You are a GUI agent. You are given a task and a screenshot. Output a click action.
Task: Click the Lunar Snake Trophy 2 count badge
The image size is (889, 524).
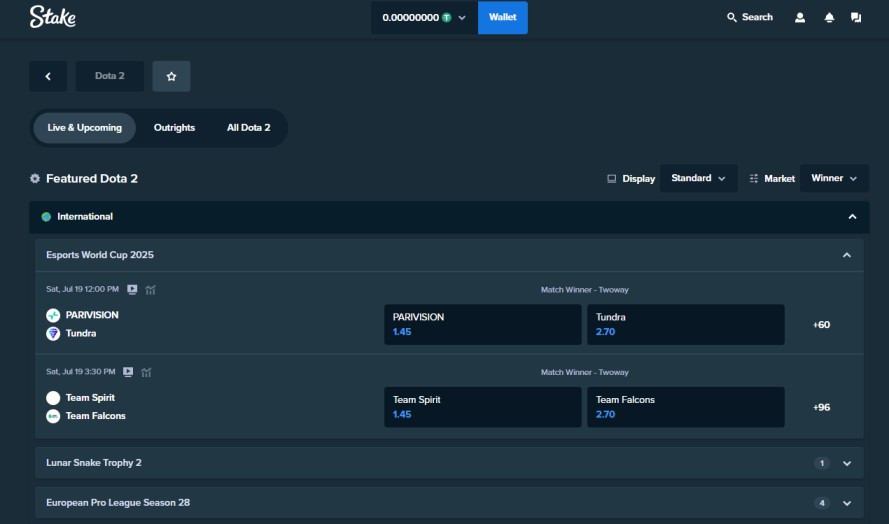pos(822,463)
